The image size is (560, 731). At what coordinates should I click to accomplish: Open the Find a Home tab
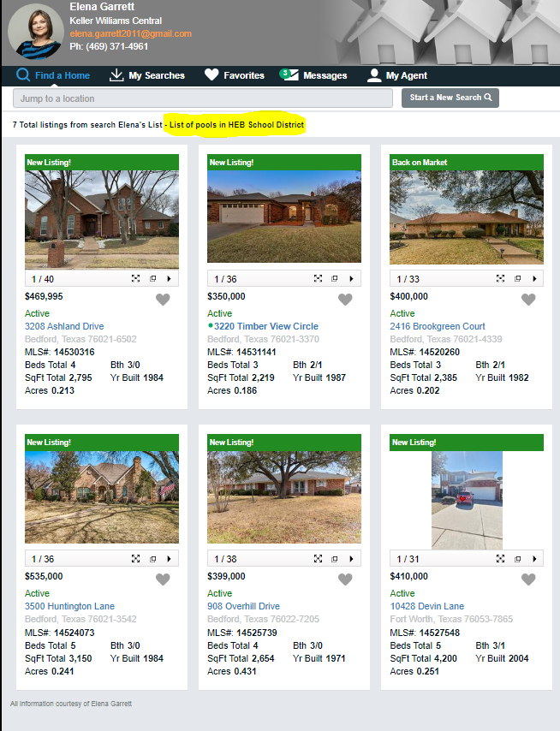click(53, 75)
